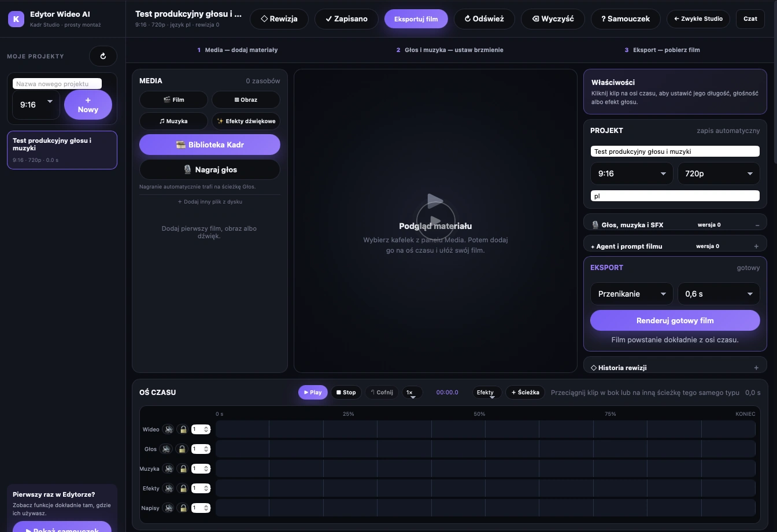Lock the Napisy track

pos(183,508)
